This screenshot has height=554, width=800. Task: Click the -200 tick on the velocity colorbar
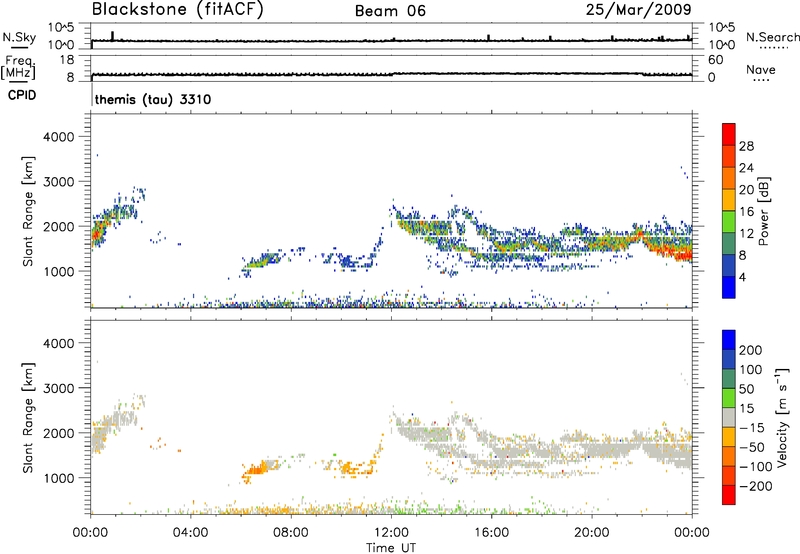pyautogui.click(x=756, y=486)
